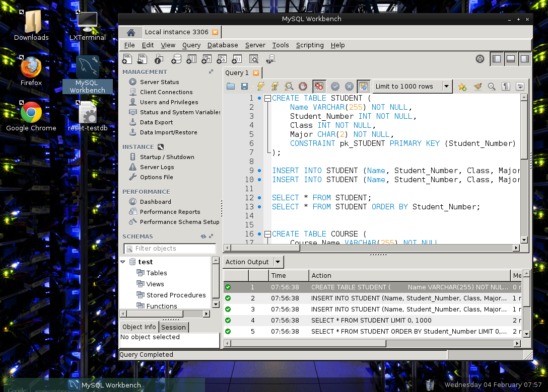Image resolution: width=548 pixels, height=392 pixels.
Task: Save the script with floppy icon
Action: pyautogui.click(x=245, y=86)
